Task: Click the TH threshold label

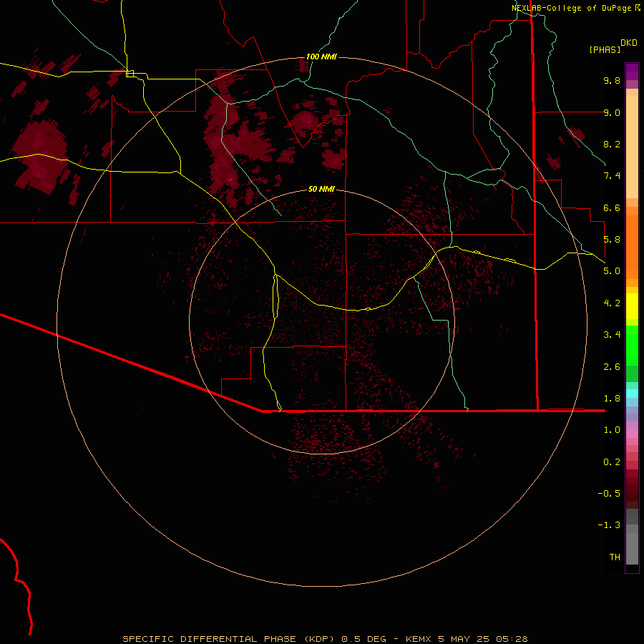Action: [x=615, y=557]
